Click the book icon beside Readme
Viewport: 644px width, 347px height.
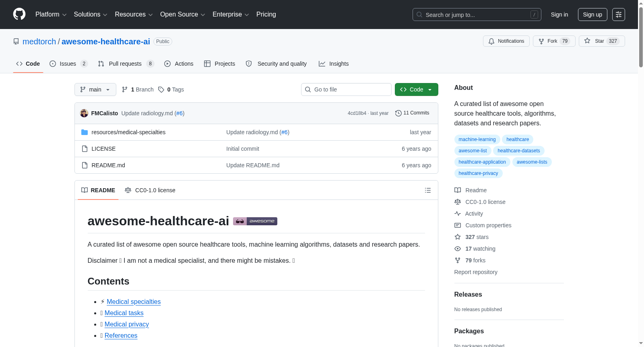[458, 190]
